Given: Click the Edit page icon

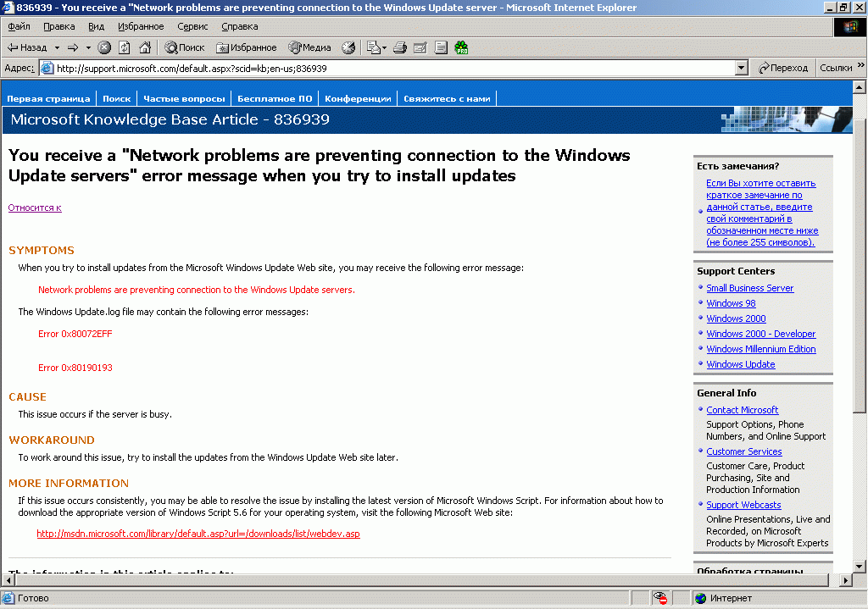Looking at the screenshot, I should 420,47.
